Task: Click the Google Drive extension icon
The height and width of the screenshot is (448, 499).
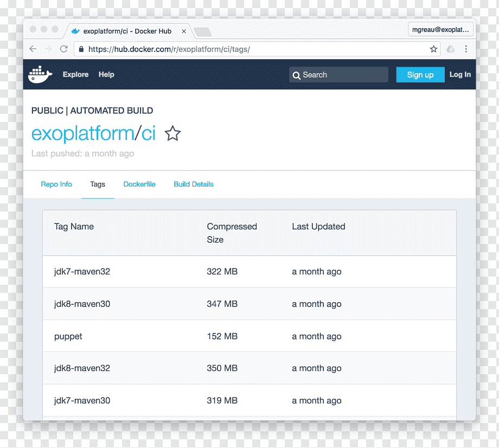Action: [451, 49]
